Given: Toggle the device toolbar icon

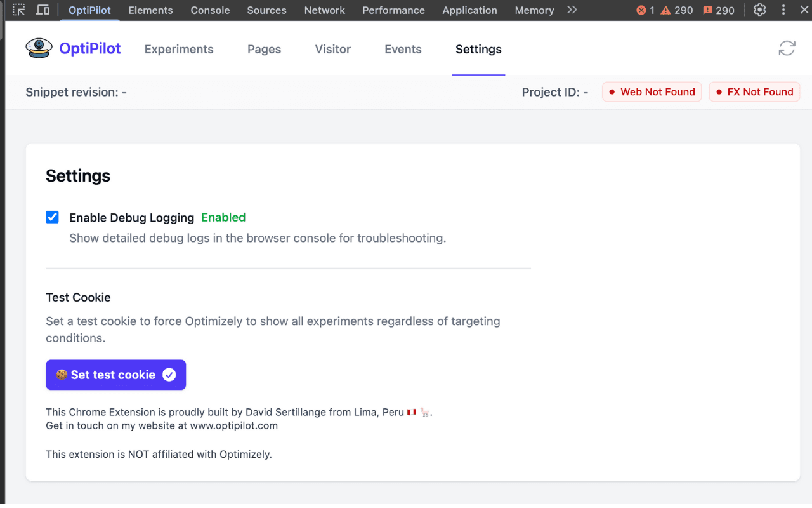Looking at the screenshot, I should pos(43,10).
